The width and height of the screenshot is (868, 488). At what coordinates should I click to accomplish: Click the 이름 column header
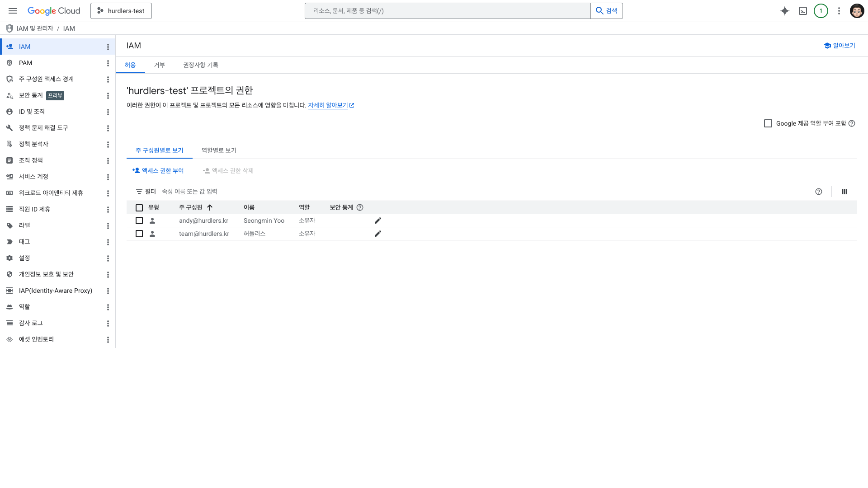point(249,207)
